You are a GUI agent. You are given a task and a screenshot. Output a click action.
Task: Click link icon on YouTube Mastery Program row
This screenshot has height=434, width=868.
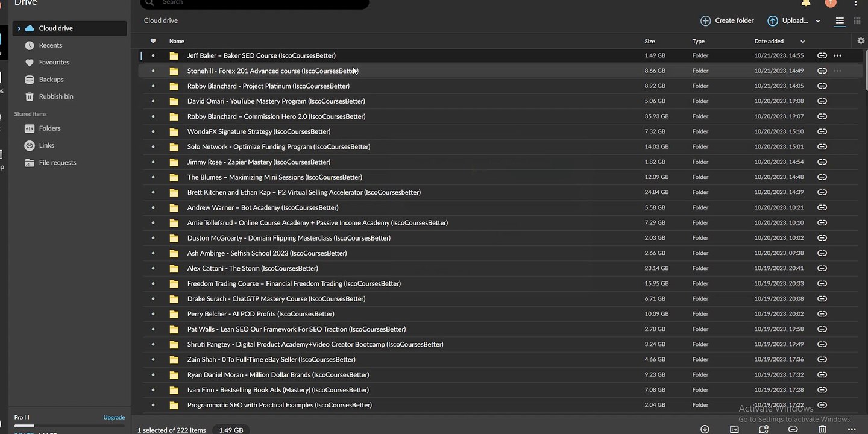[822, 101]
